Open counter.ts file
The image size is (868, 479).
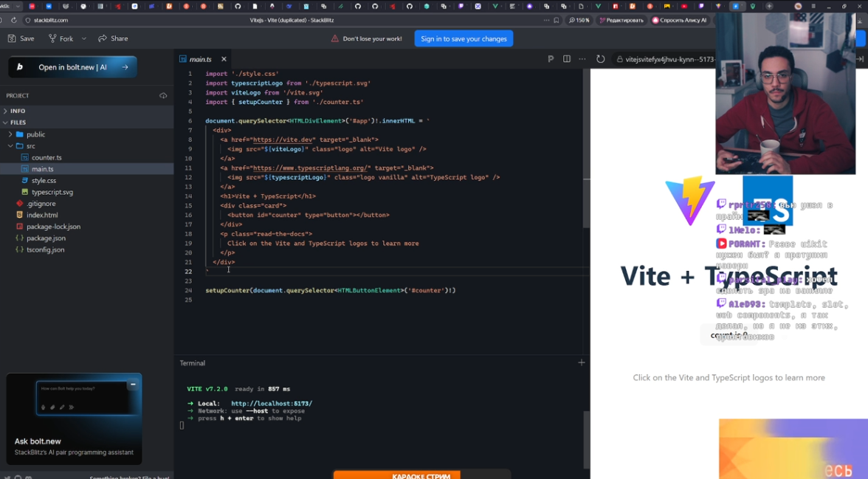coord(46,157)
